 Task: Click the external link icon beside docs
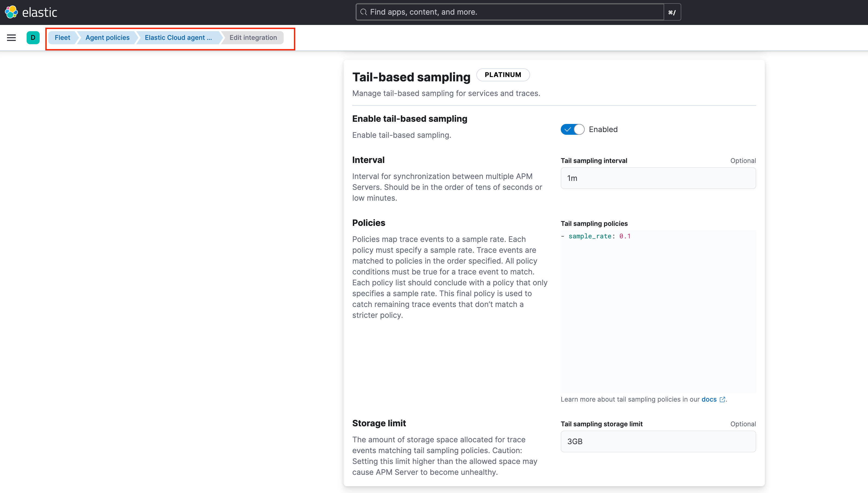coord(722,399)
